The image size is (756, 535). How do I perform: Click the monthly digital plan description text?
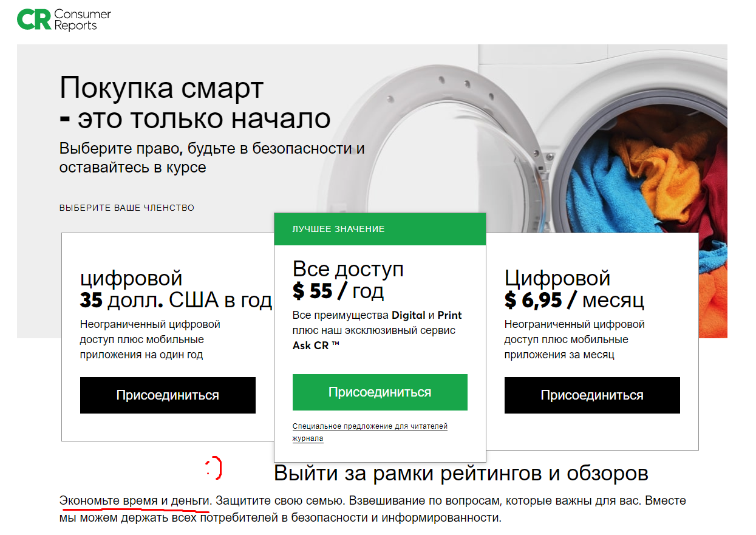(x=574, y=339)
